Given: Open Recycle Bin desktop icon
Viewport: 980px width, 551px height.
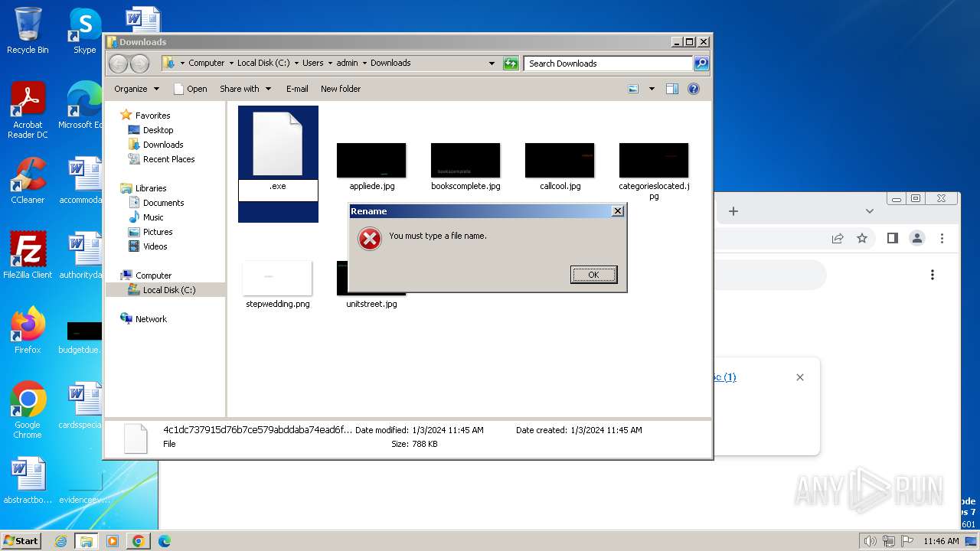Looking at the screenshot, I should pos(28,31).
